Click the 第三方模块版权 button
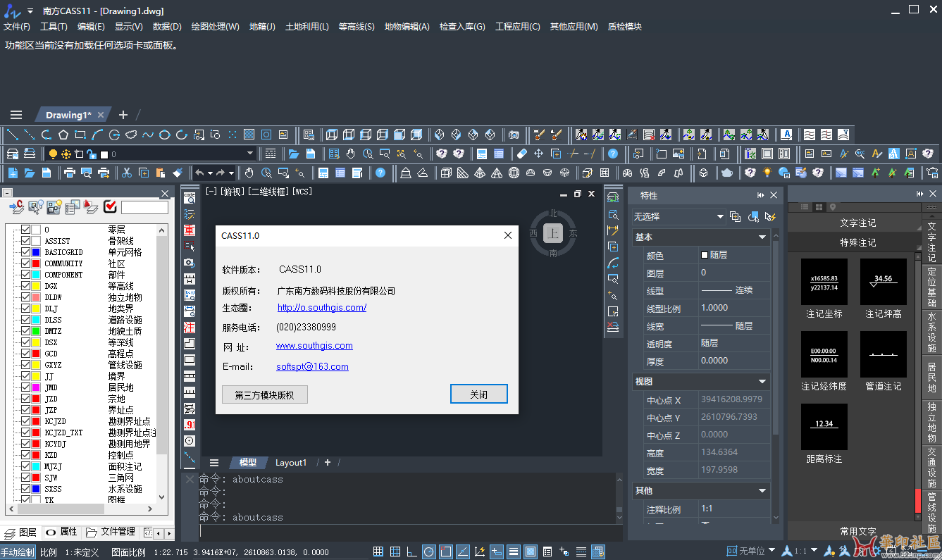942x560 pixels. pyautogui.click(x=264, y=394)
